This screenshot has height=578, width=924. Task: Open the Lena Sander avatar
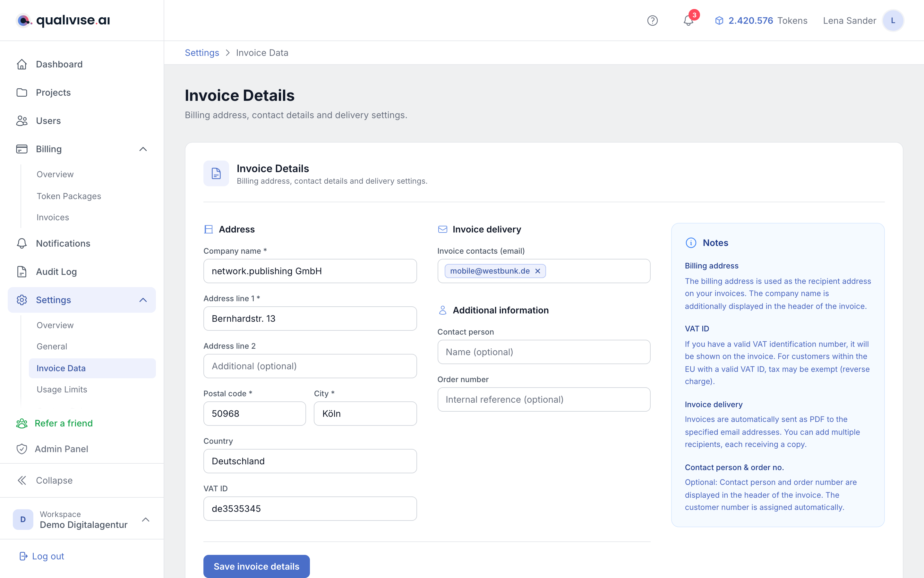tap(893, 21)
